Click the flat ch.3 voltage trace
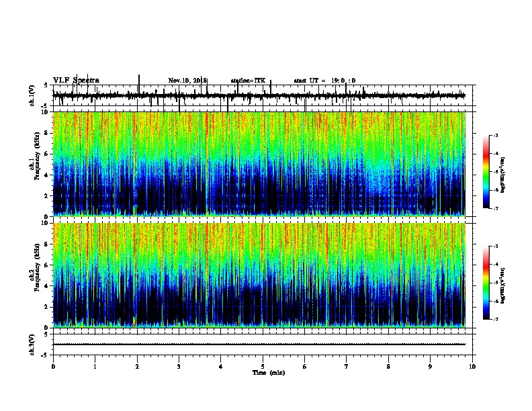This screenshot has width=532, height=411. pyautogui.click(x=259, y=345)
